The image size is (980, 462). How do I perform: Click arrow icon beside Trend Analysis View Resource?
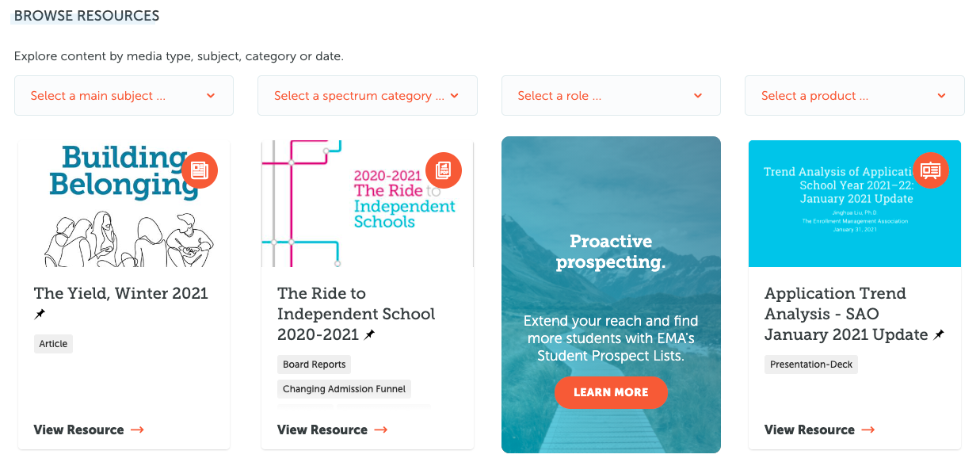point(868,430)
